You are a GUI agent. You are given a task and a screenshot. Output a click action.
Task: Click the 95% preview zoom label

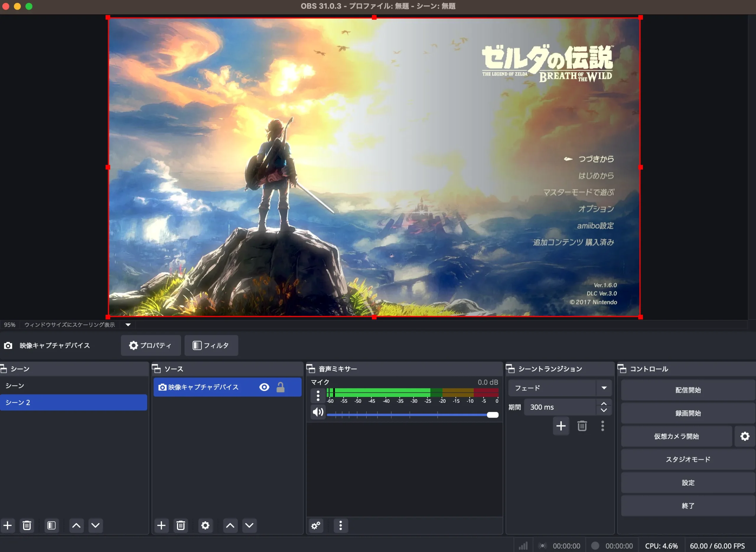point(10,325)
